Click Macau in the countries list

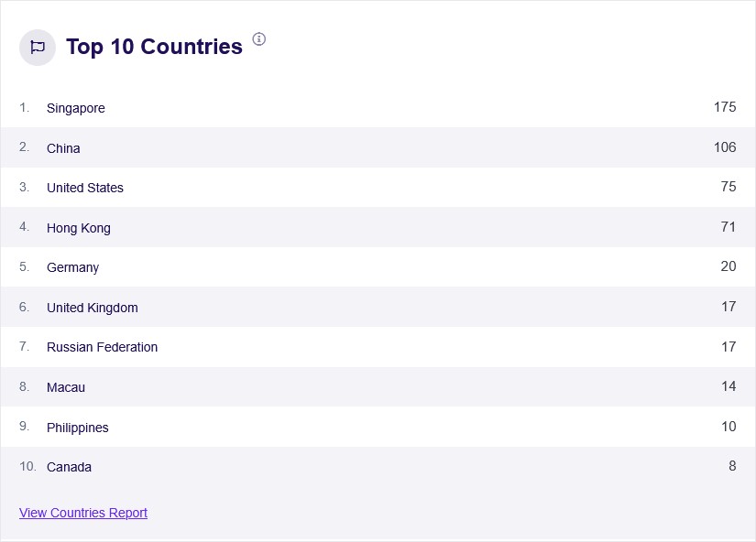[66, 387]
